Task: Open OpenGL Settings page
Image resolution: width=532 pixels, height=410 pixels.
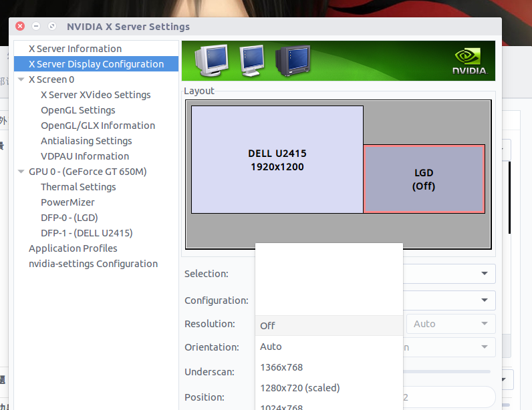Action: 78,110
